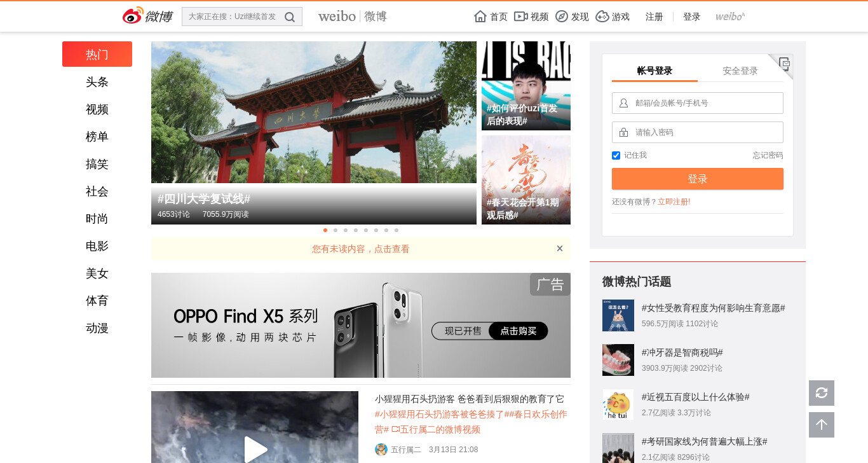Viewport: 868px width, 463px height.
Task: Open the 发现 discover compass link
Action: [x=572, y=17]
